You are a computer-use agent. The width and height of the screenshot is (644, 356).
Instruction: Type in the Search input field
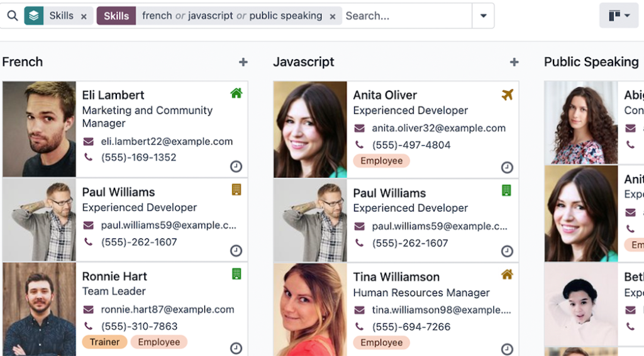click(x=406, y=16)
